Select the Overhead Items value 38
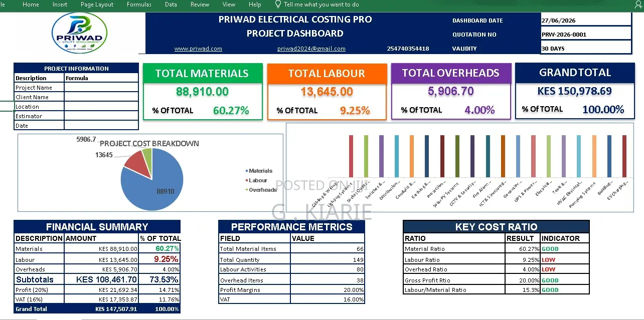 pos(328,280)
